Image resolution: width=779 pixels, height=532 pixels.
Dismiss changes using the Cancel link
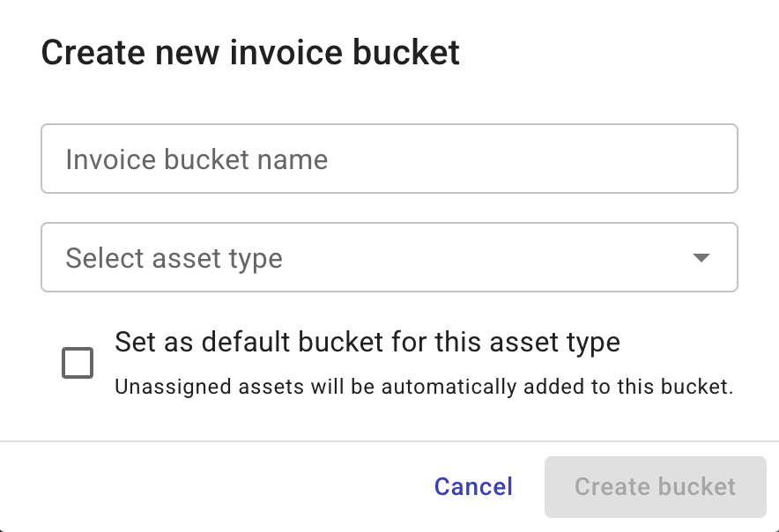(x=472, y=486)
